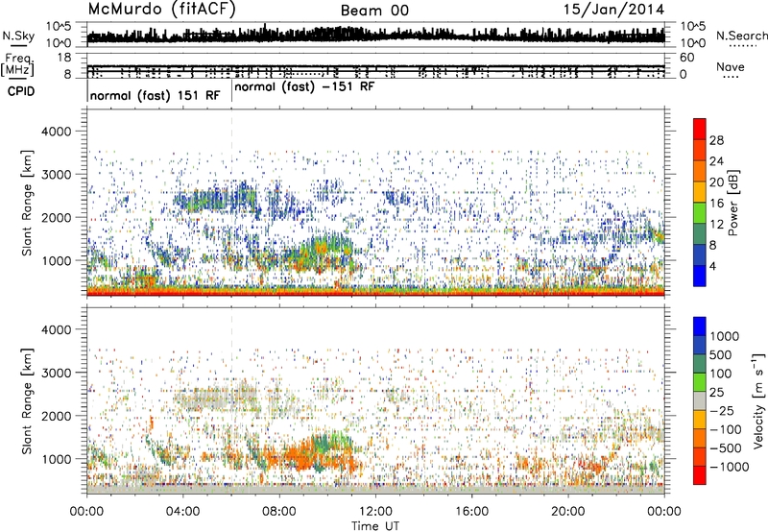Click the N.Sky legend label
Viewport: 768px width, 532px height.
(18, 36)
